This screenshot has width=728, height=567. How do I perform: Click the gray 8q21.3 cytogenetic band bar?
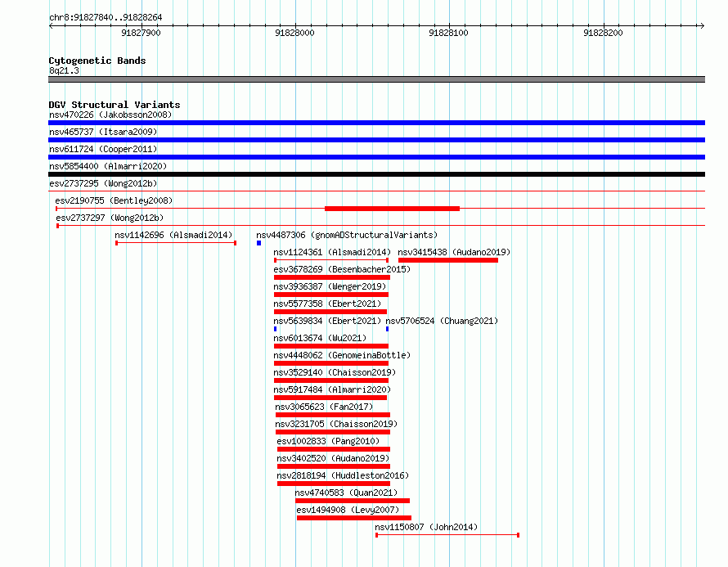[376, 79]
